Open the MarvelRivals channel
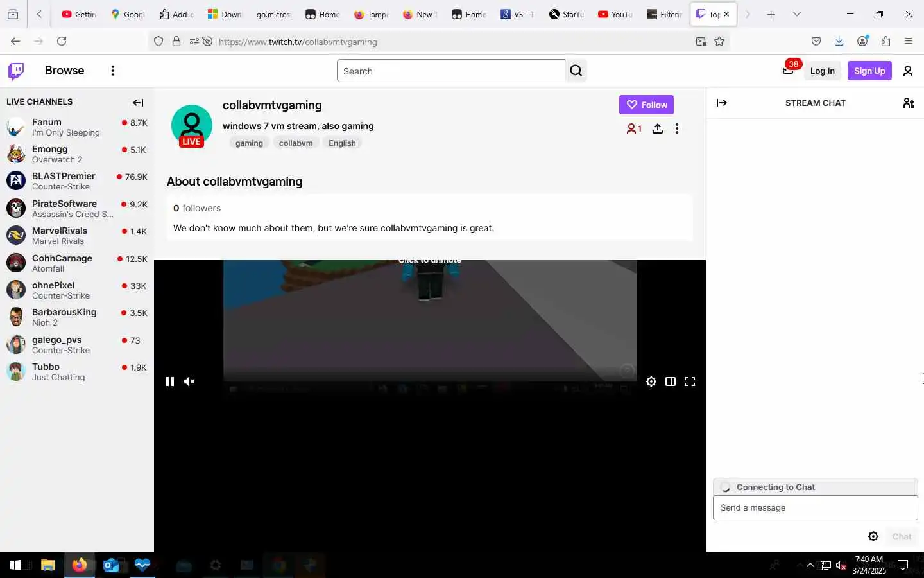 (77, 236)
